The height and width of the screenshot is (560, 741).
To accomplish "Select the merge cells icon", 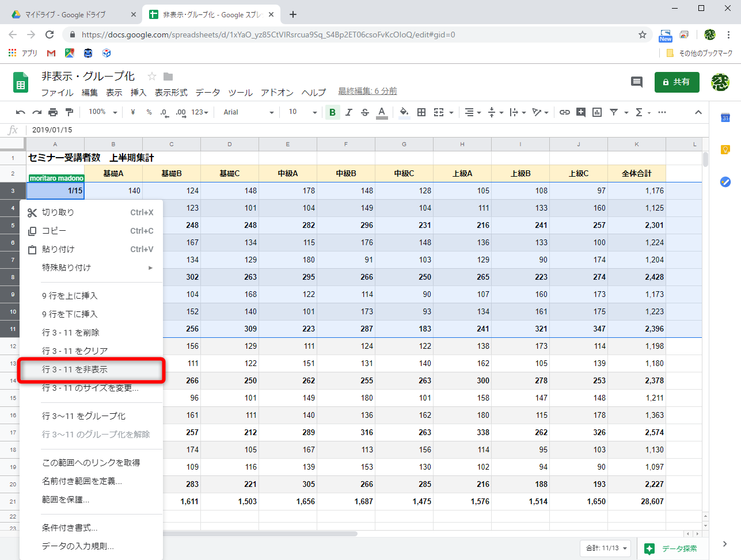I will (x=439, y=112).
